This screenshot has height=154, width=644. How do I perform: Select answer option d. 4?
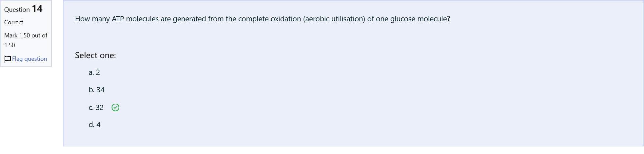[x=95, y=124]
